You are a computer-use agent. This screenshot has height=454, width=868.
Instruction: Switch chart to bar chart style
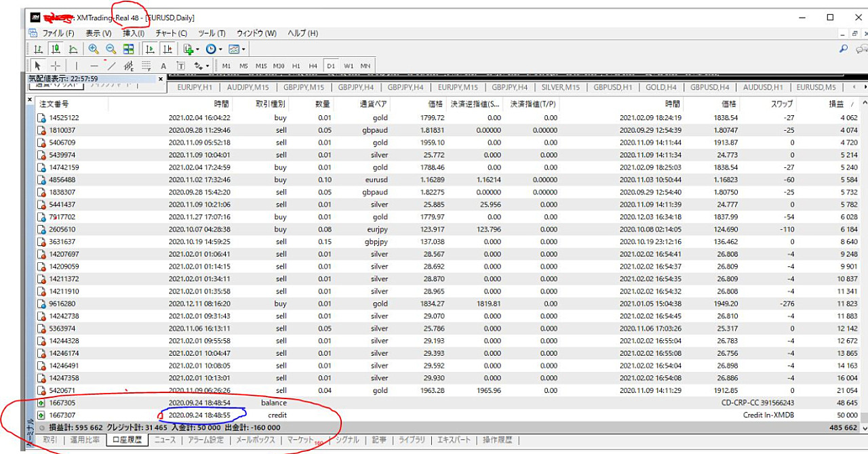tap(39, 49)
